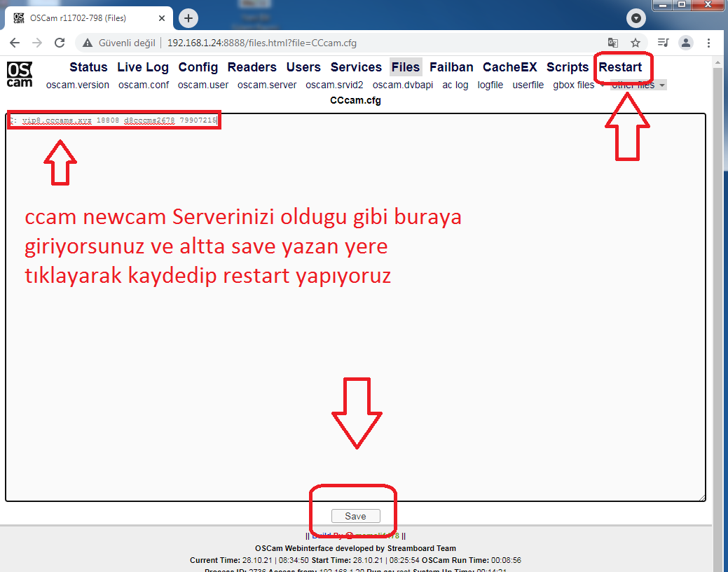Open the oscam.server file link

tap(267, 85)
